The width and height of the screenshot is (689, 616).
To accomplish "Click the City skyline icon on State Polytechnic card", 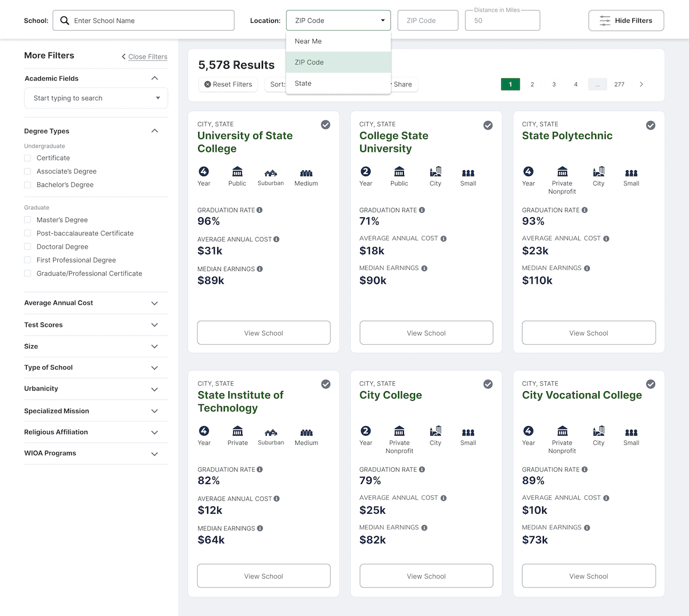I will [598, 171].
